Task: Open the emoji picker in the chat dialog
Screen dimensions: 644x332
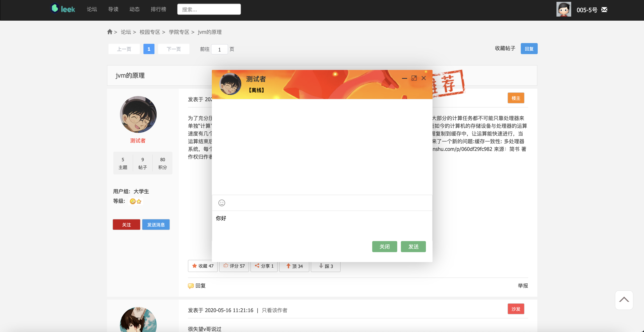Action: click(222, 203)
